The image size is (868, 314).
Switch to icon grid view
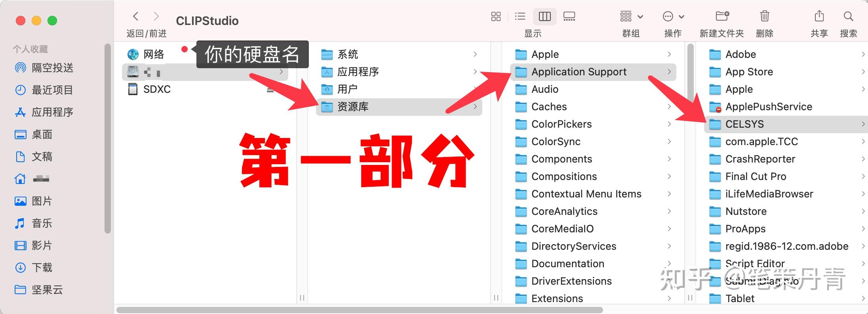pyautogui.click(x=496, y=16)
